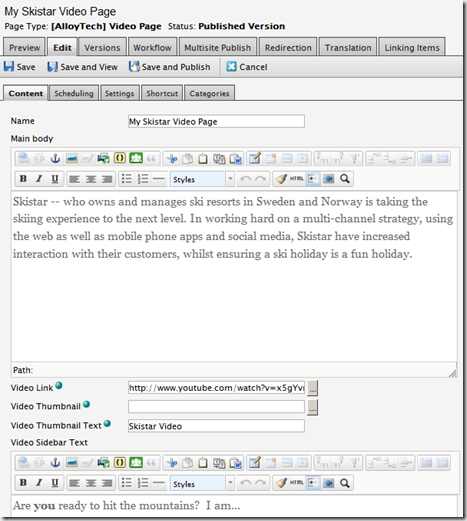Open Styles dropdown in Video Sidebar Text toolbar
The height and width of the screenshot is (521, 467).
202,483
